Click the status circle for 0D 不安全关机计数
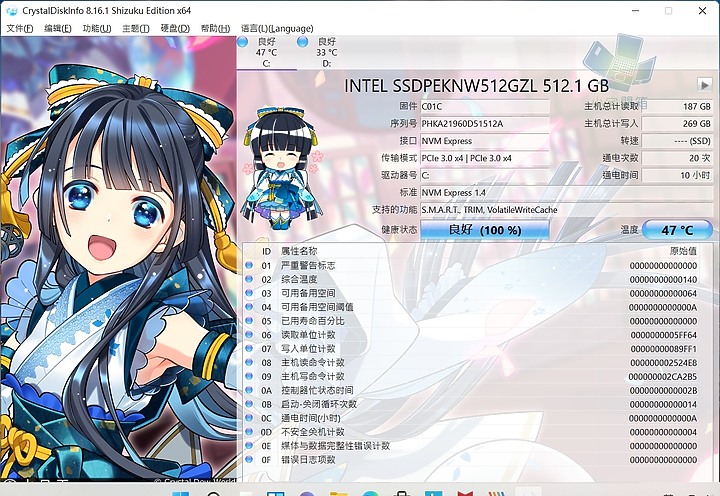The image size is (720, 496). click(x=249, y=431)
